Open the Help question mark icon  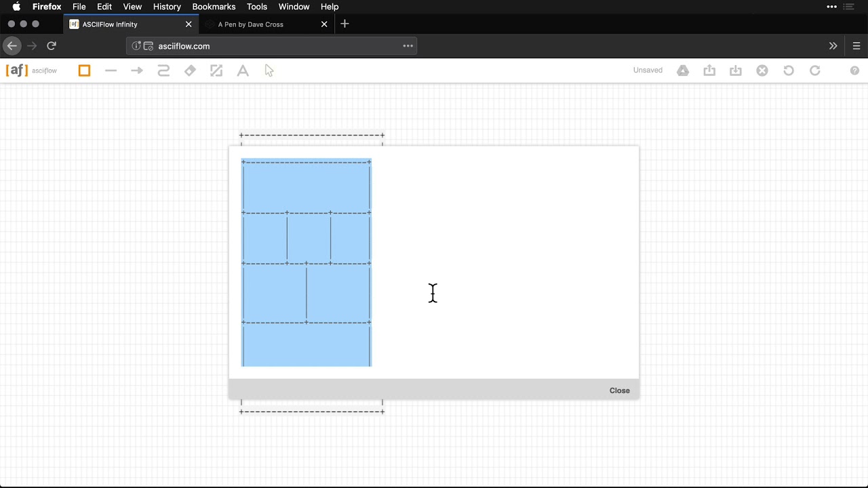tap(854, 70)
